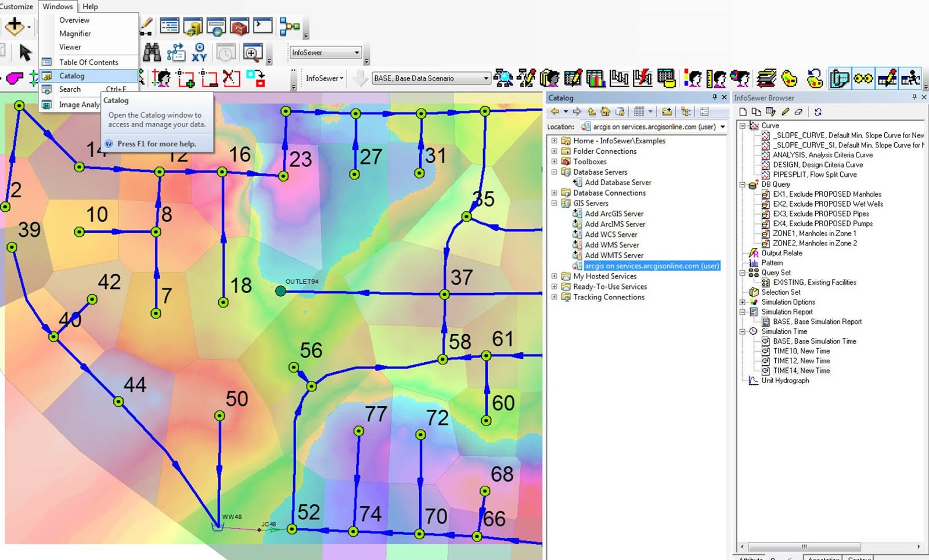This screenshot has height=560, width=929.
Task: Select the black arrow Select Elements tool
Action: pos(25,53)
